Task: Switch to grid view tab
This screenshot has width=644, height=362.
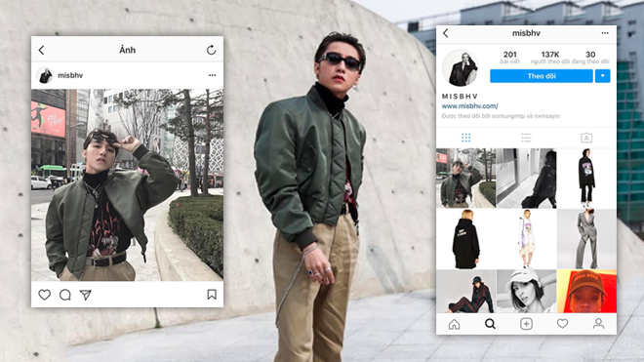Action: click(x=465, y=138)
